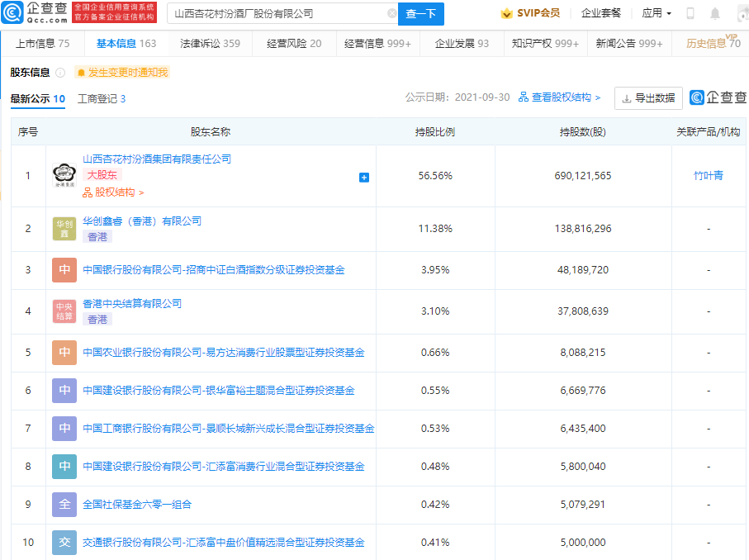Click the 138,816,296 shares cell

pos(583,229)
